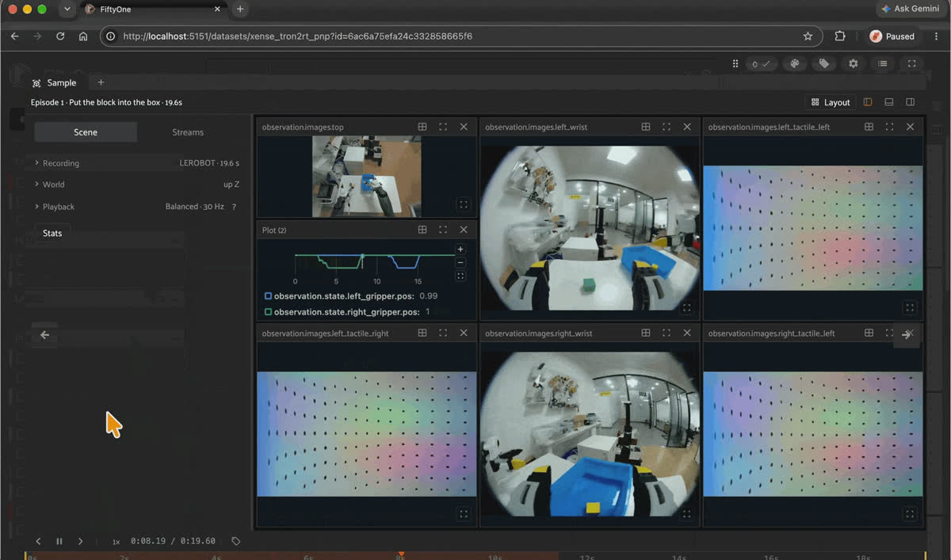Screen dimensions: 951x560
Task: Enter fullscreen from the top app toolbar
Action: [x=912, y=64]
